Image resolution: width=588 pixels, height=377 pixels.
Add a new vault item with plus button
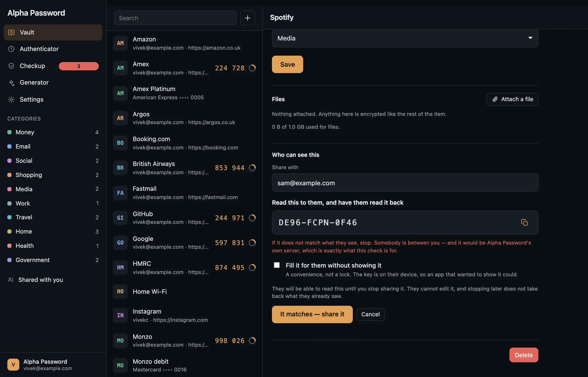[x=247, y=18]
